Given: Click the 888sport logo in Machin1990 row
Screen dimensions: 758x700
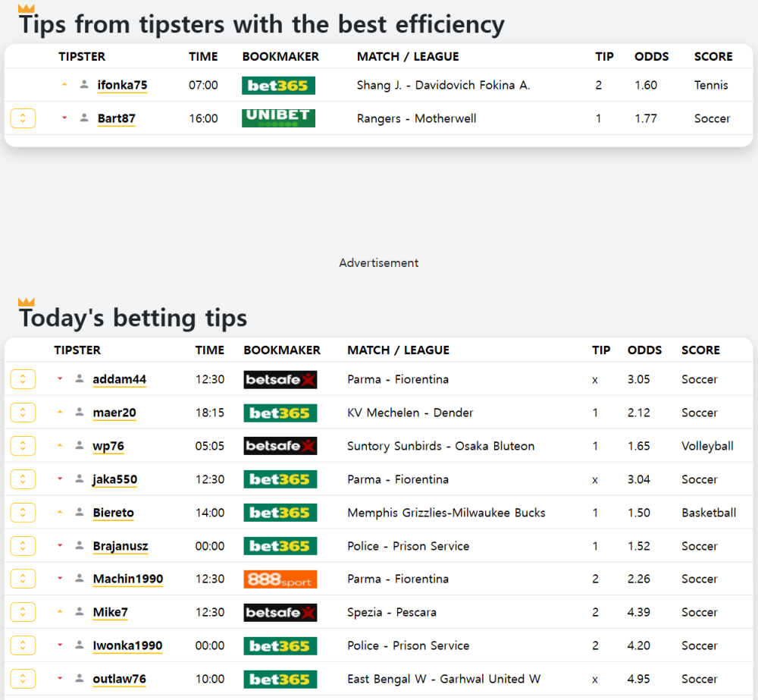Looking at the screenshot, I should tap(280, 579).
